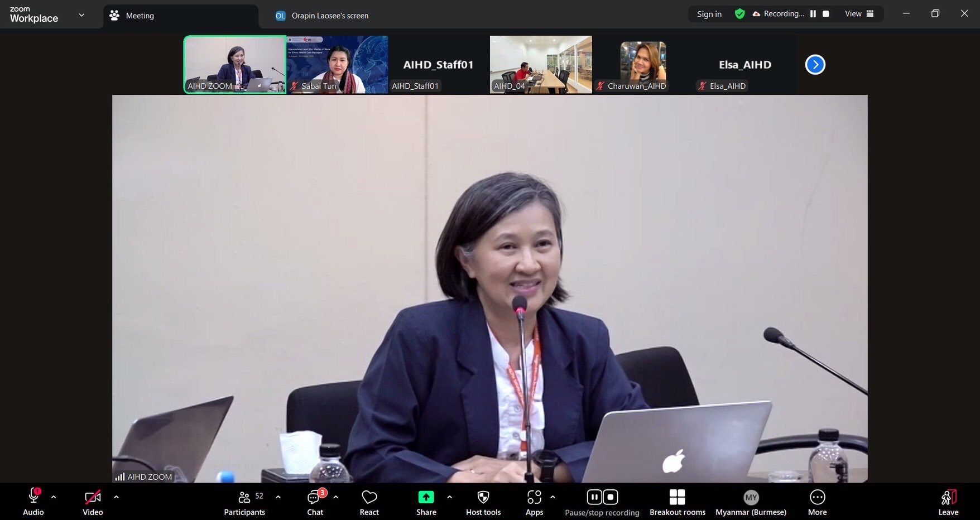Select the Sabai Tun video thumbnail

click(x=337, y=64)
